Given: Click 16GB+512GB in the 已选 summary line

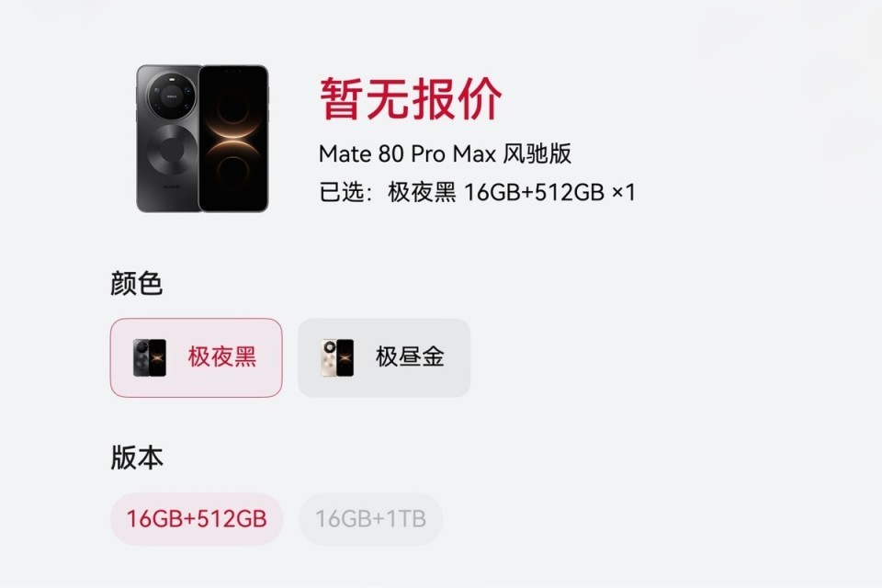Looking at the screenshot, I should click(x=534, y=192).
